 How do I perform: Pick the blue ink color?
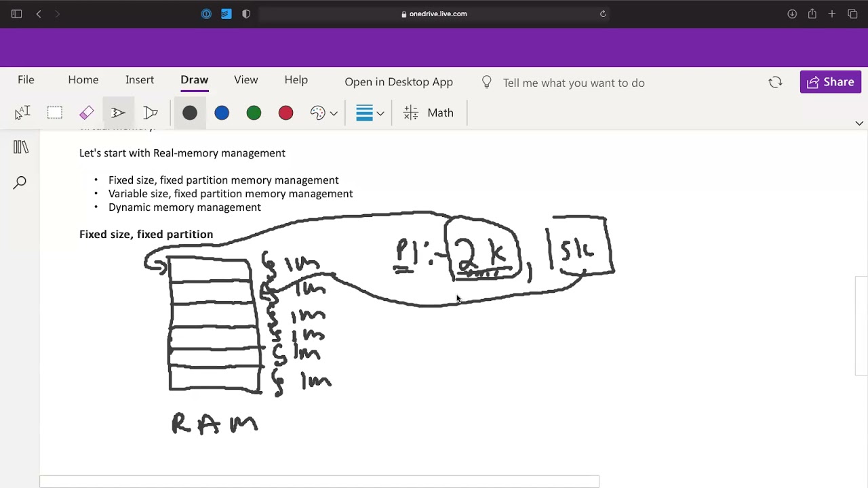(x=222, y=113)
